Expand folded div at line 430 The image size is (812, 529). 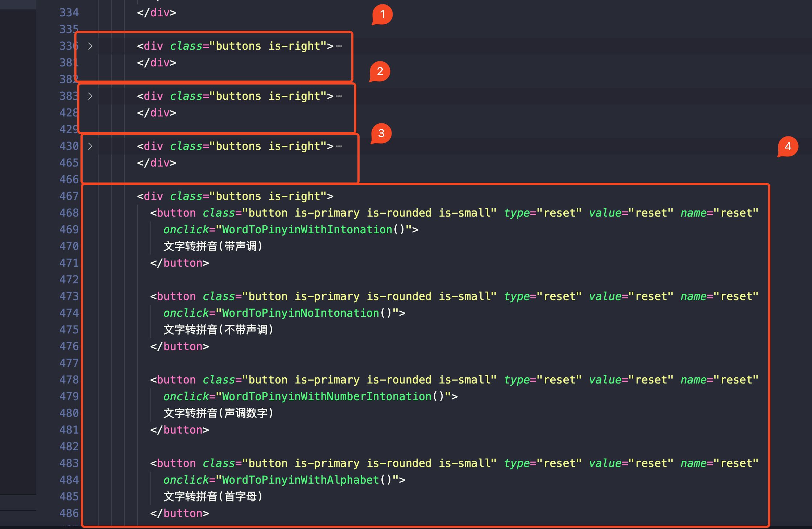[90, 147]
